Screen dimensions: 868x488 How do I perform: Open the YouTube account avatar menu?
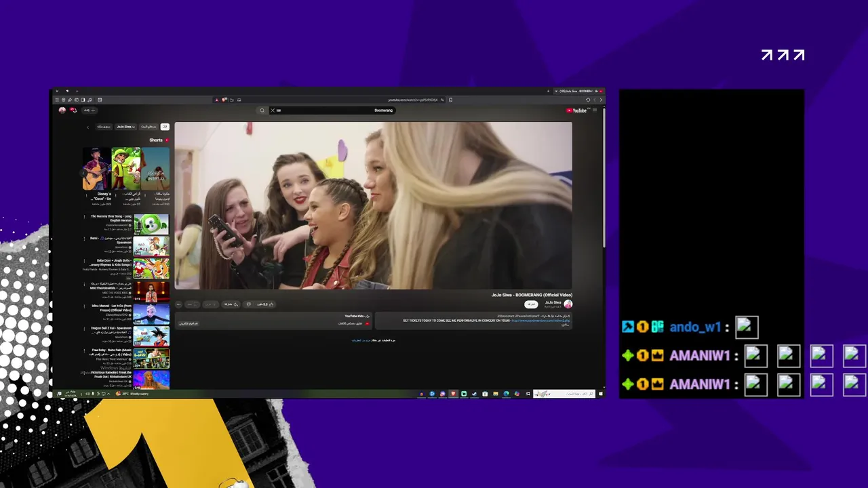(x=62, y=110)
